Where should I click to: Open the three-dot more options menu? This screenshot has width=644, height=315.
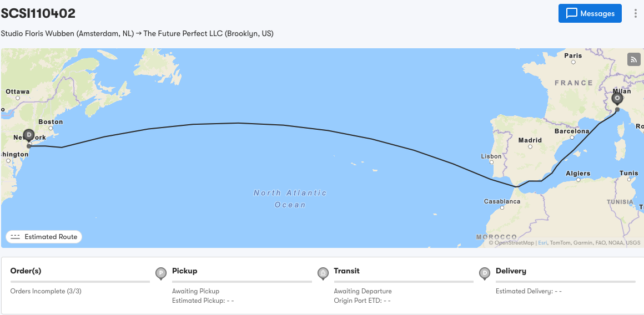(636, 14)
